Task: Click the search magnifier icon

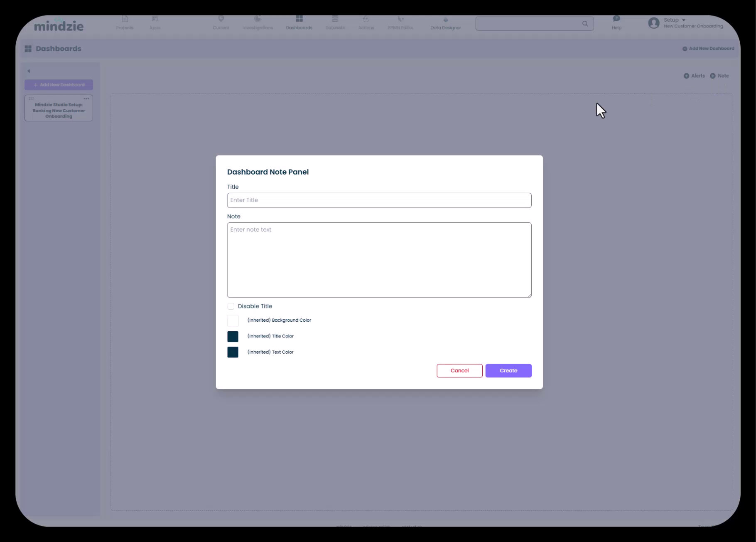Action: [585, 24]
